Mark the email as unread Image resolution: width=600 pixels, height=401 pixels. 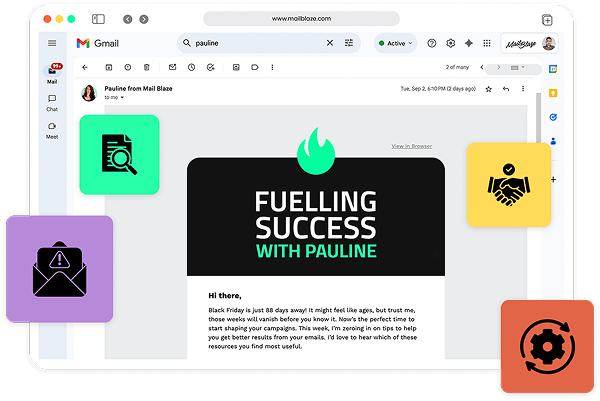click(172, 67)
